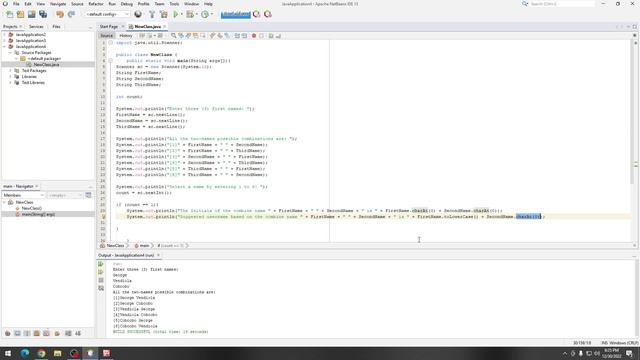Open the Windows Start menu
Image resolution: width=640 pixels, height=360 pixels.
point(8,353)
